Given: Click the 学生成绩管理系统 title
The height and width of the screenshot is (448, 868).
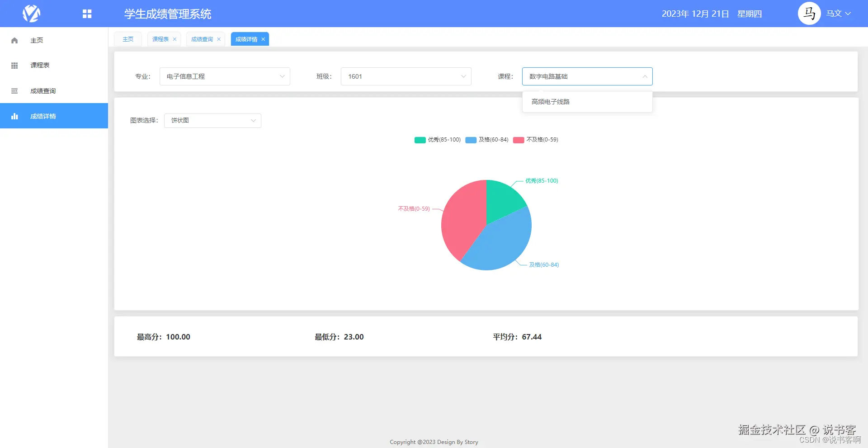Looking at the screenshot, I should [168, 14].
